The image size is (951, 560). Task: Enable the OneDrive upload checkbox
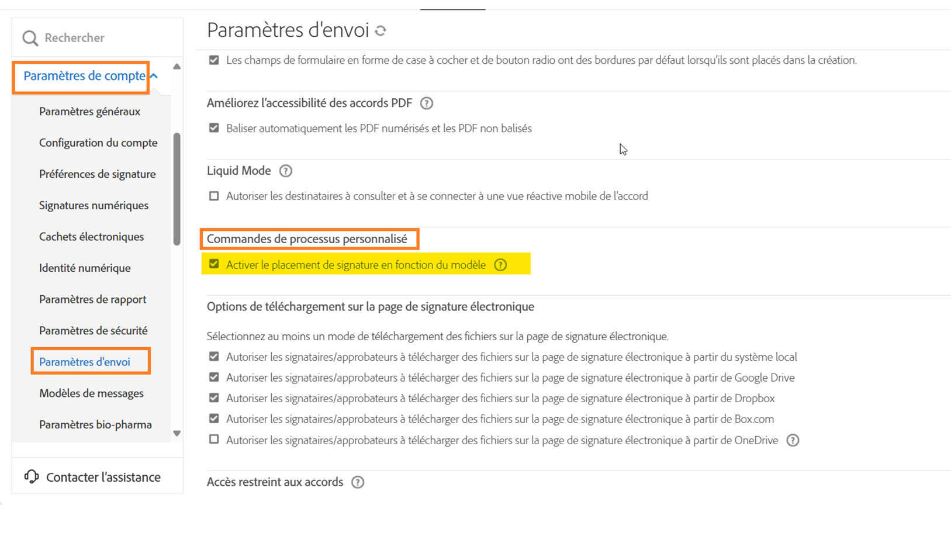214,440
